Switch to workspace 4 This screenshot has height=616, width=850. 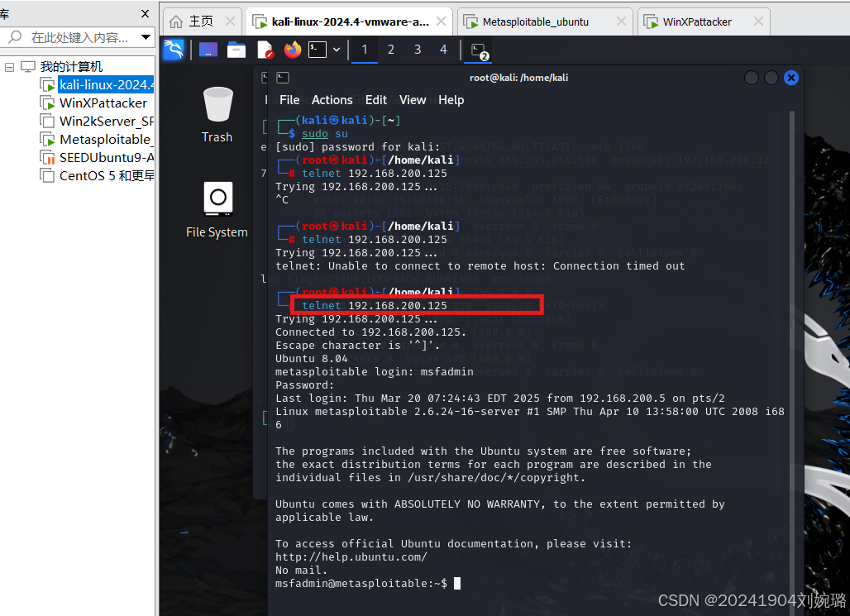(x=443, y=50)
